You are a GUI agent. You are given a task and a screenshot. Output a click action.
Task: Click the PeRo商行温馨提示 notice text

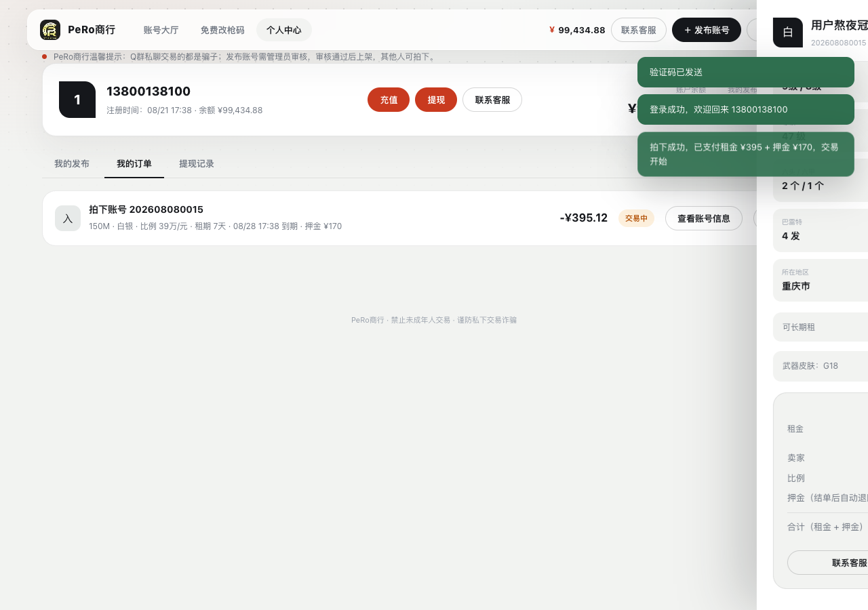point(245,56)
